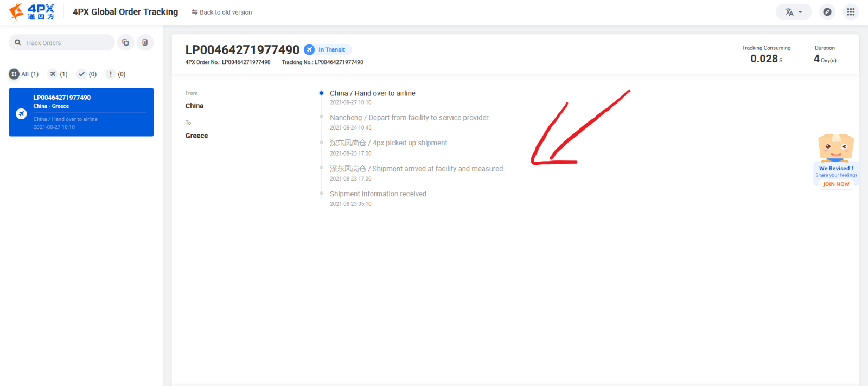
Task: Click the blue latest-event timeline dot
Action: click(x=321, y=93)
